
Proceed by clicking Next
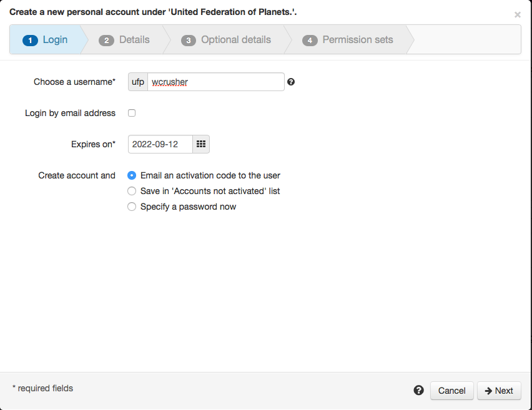click(499, 391)
